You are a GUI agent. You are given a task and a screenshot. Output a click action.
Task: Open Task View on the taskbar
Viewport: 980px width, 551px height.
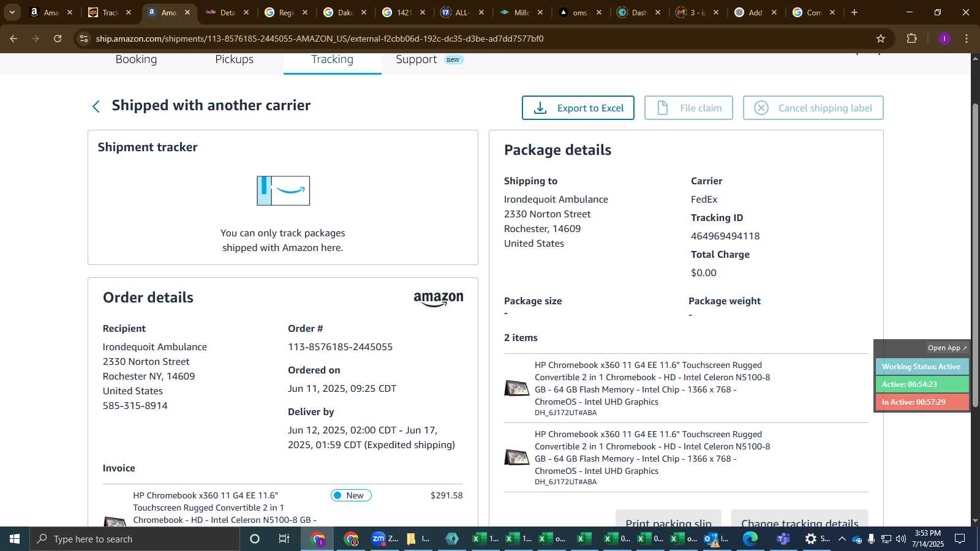(x=284, y=539)
